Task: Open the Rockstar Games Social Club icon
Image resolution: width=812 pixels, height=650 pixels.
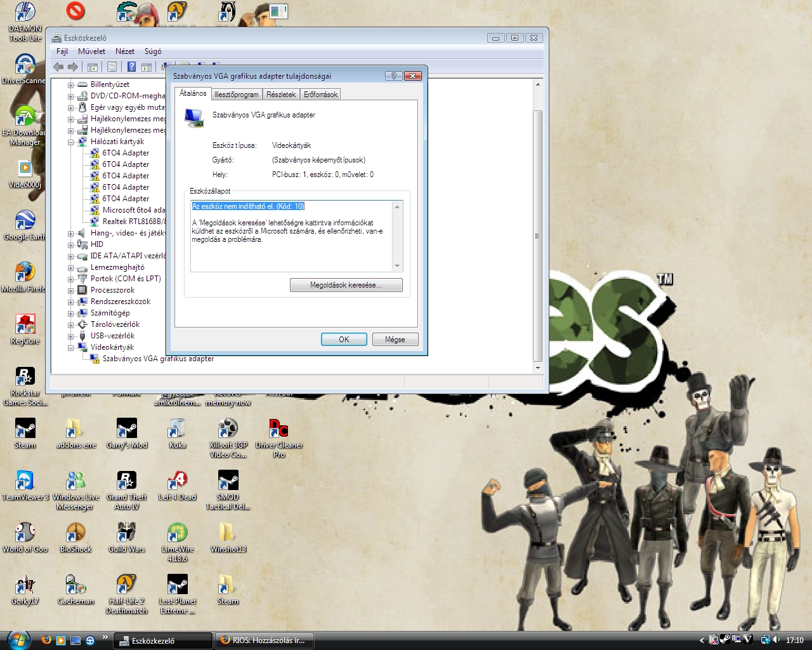Action: click(25, 386)
